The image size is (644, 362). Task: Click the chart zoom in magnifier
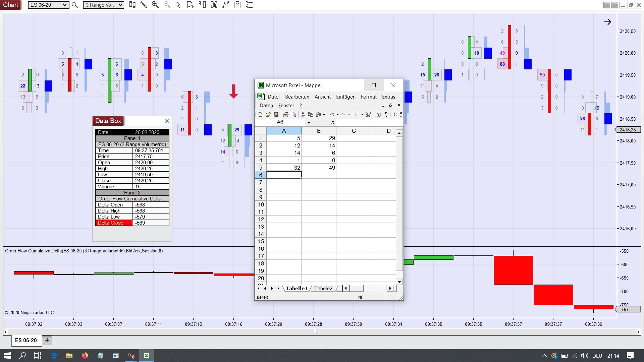[x=155, y=5]
